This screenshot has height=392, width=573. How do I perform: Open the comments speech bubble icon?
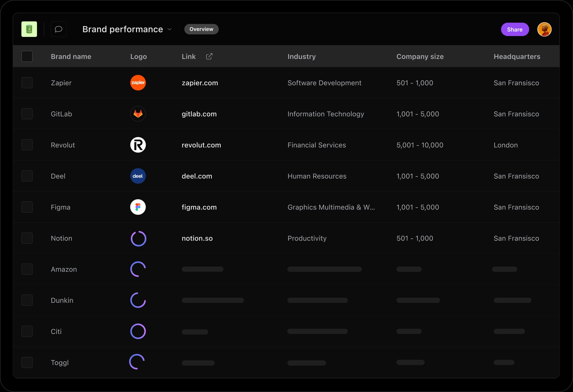59,29
